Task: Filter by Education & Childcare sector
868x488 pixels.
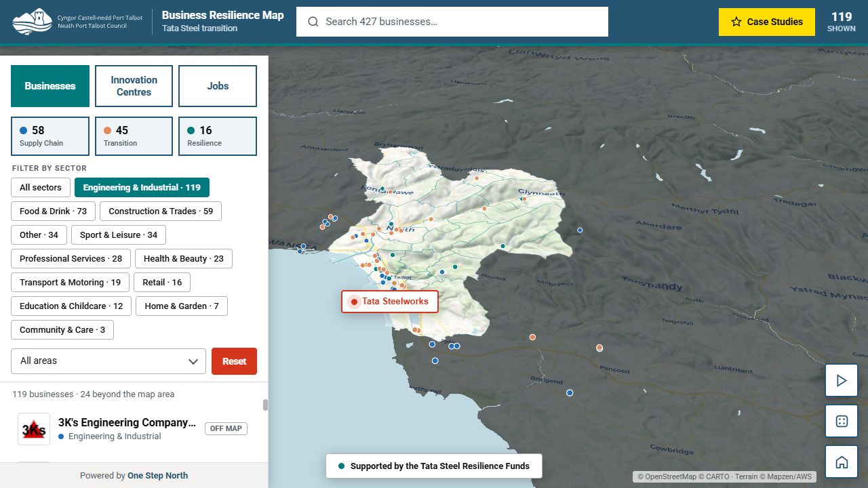Action: point(71,306)
